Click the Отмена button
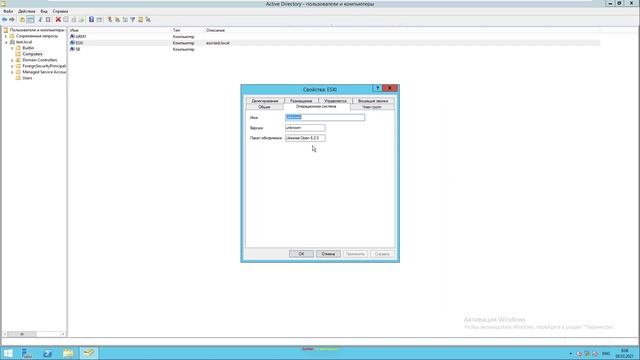640x360 pixels. tap(328, 254)
